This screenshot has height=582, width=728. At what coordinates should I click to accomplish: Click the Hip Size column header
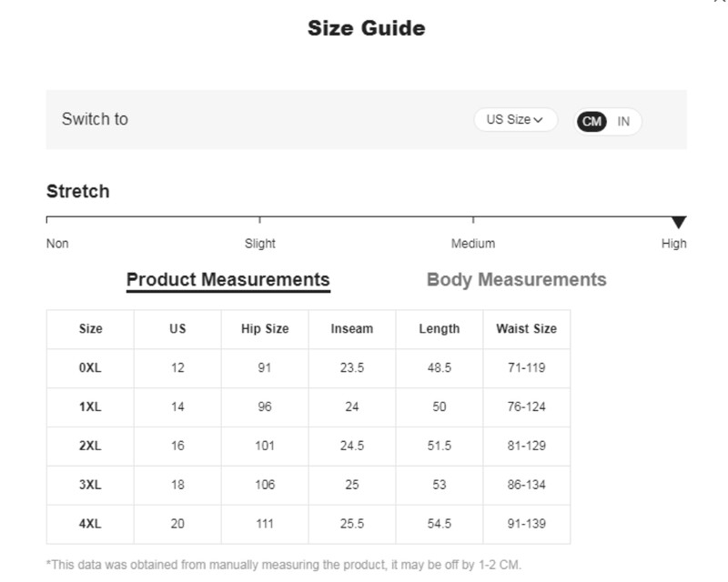(265, 329)
